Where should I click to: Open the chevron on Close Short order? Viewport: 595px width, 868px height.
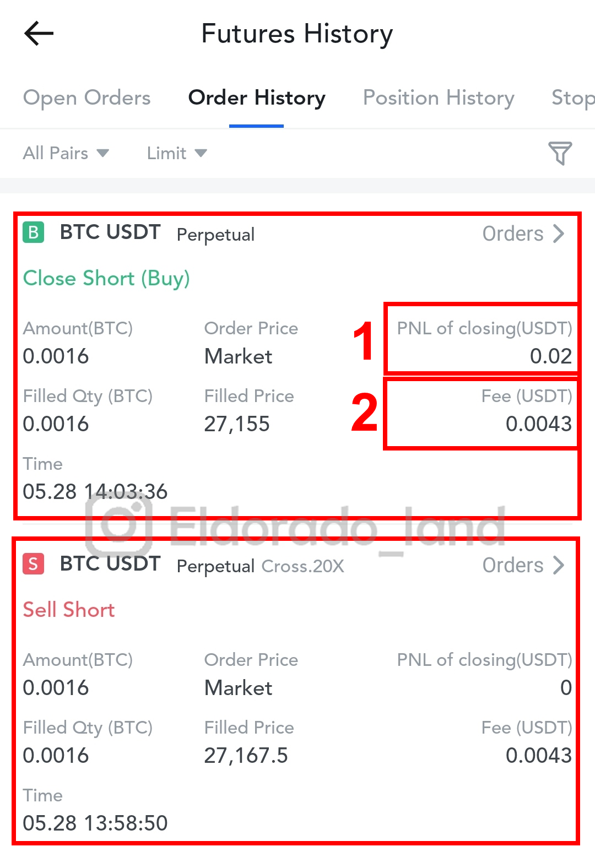559,234
